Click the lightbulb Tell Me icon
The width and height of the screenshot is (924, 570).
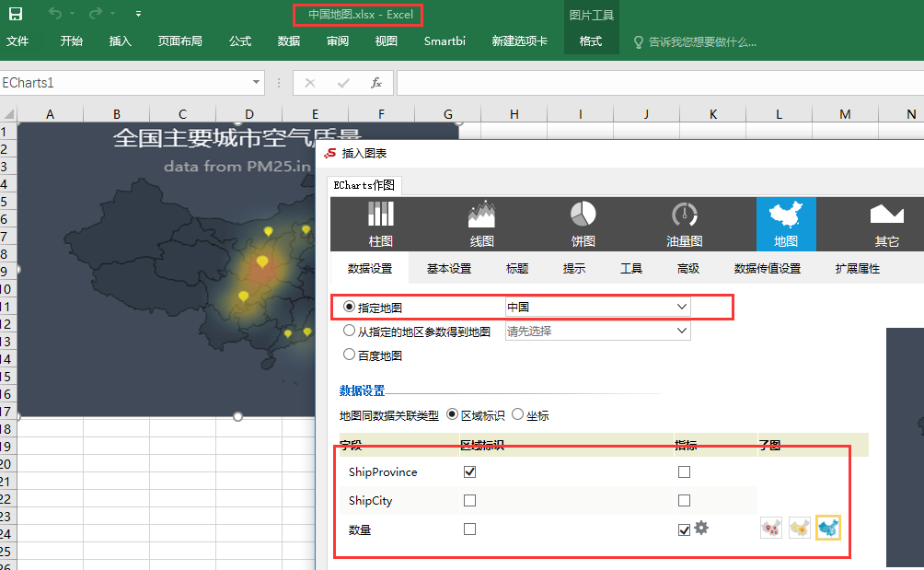[638, 41]
